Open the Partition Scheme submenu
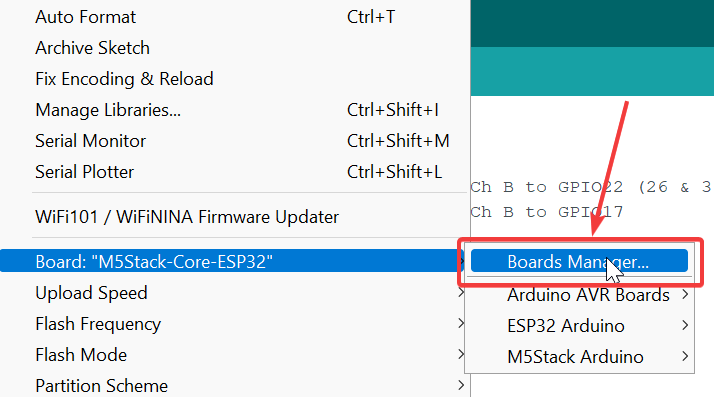The width and height of the screenshot is (714, 397). coord(235,386)
